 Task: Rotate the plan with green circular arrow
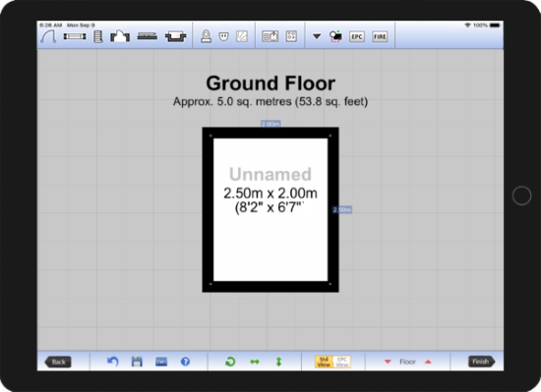[x=230, y=362]
